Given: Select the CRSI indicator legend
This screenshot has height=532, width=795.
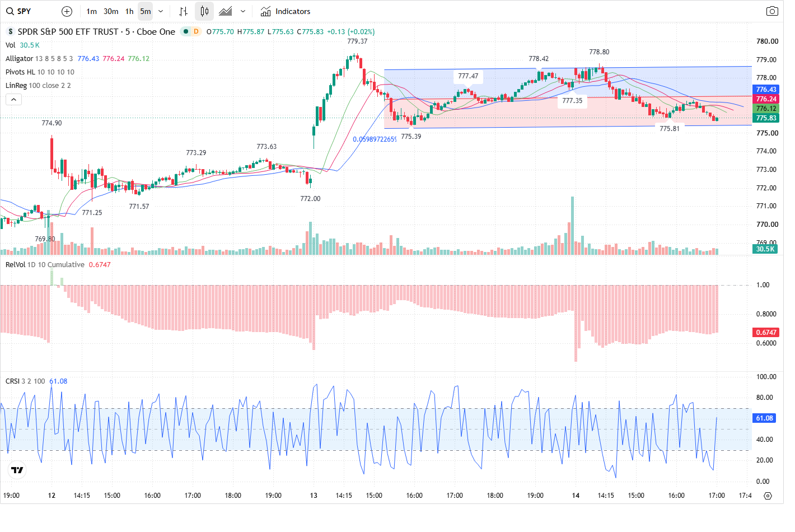Looking at the screenshot, I should pyautogui.click(x=36, y=381).
